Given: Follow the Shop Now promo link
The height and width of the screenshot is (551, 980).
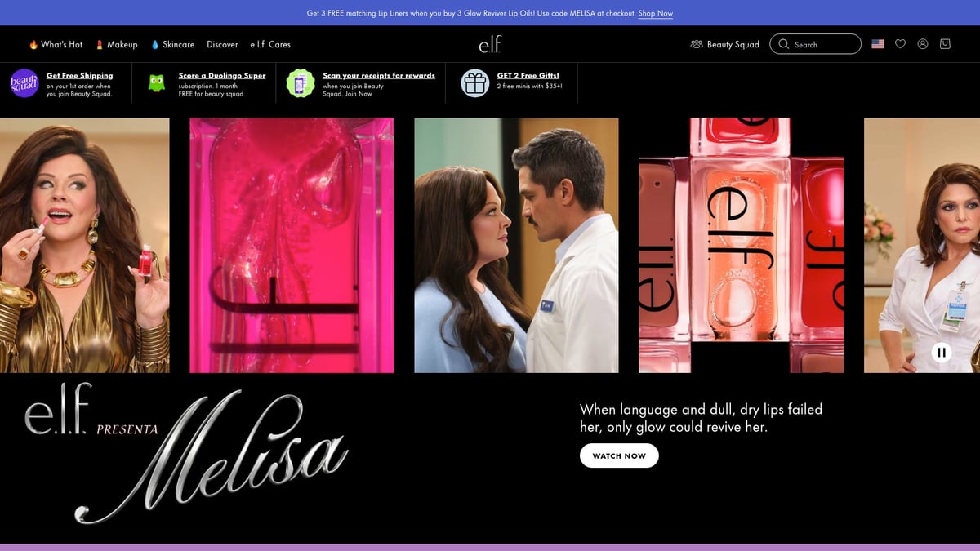Looking at the screenshot, I should (x=655, y=13).
